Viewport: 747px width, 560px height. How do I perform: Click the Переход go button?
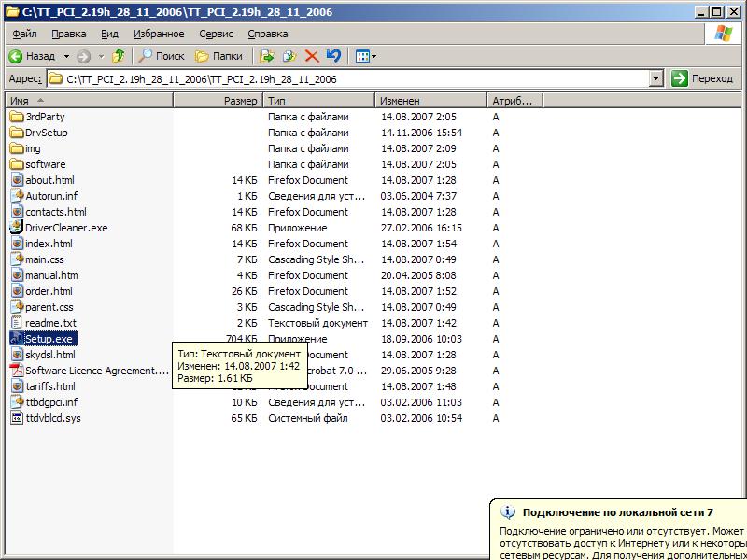pyautogui.click(x=703, y=78)
